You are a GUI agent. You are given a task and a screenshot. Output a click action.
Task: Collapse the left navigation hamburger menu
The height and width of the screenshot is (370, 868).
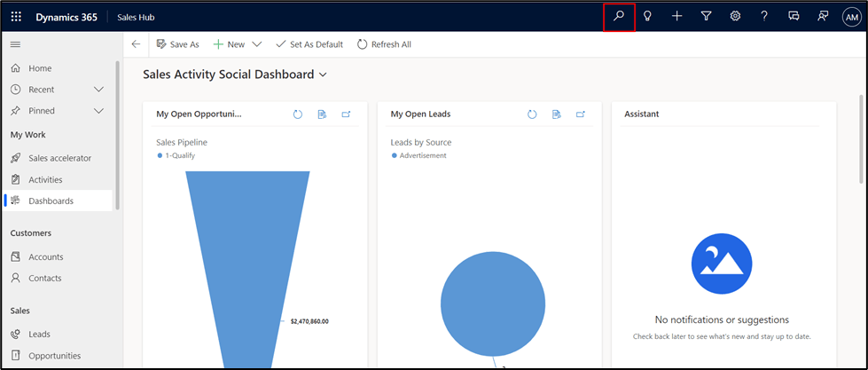coord(15,44)
